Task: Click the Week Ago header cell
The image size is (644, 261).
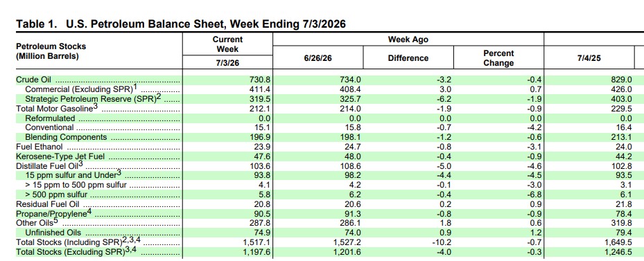Action: coord(408,39)
